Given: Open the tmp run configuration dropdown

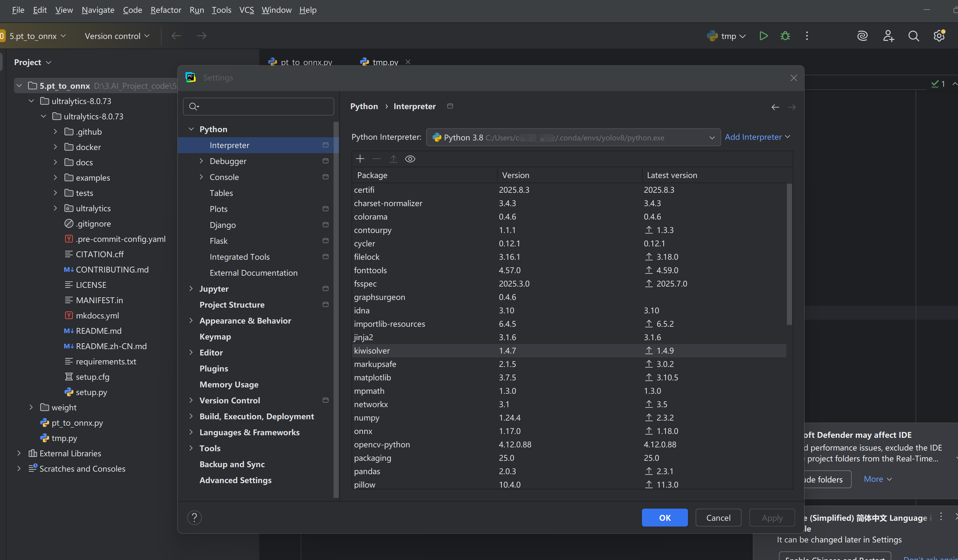Looking at the screenshot, I should click(727, 36).
